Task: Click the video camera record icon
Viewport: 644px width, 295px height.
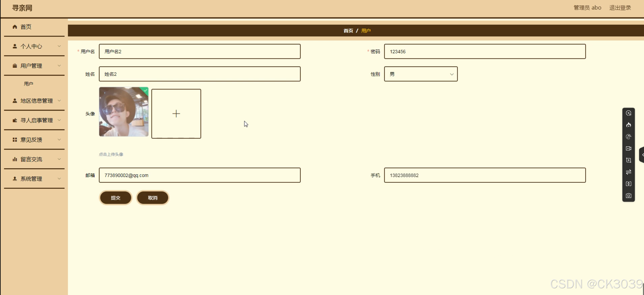Action: point(628,148)
